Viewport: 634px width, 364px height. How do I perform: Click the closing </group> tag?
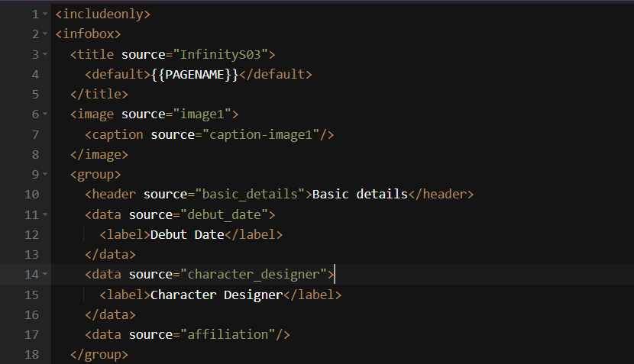point(99,355)
